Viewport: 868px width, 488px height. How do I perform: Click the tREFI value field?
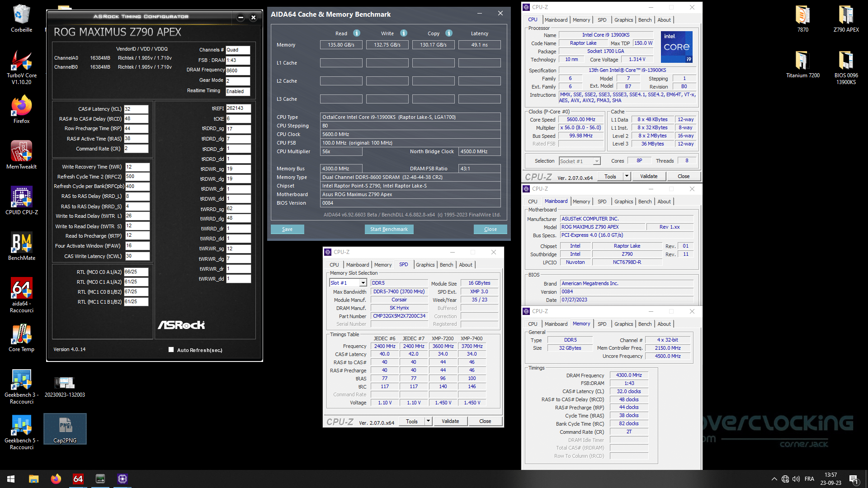point(238,108)
